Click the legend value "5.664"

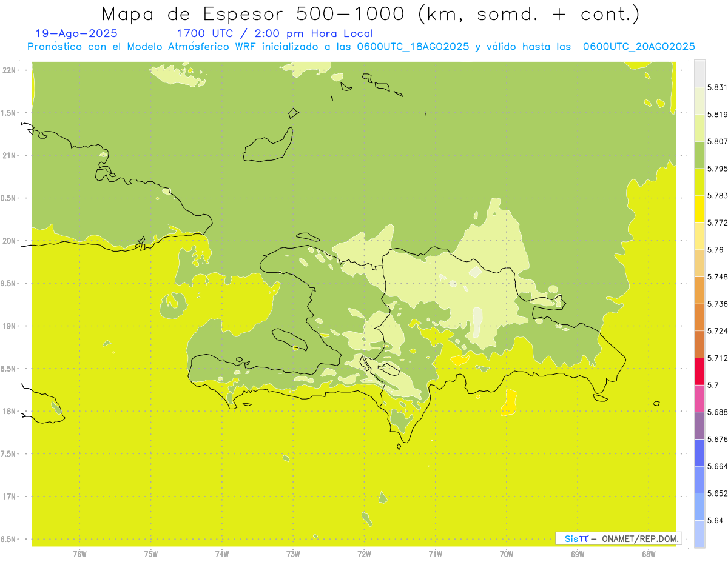(718, 466)
